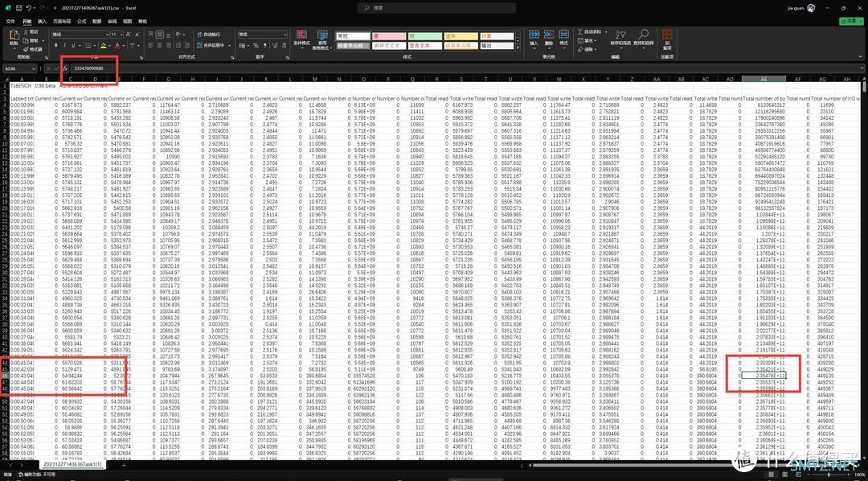Save the workbook using the floppy disk icon
This screenshot has height=481, width=868.
pos(18,8)
